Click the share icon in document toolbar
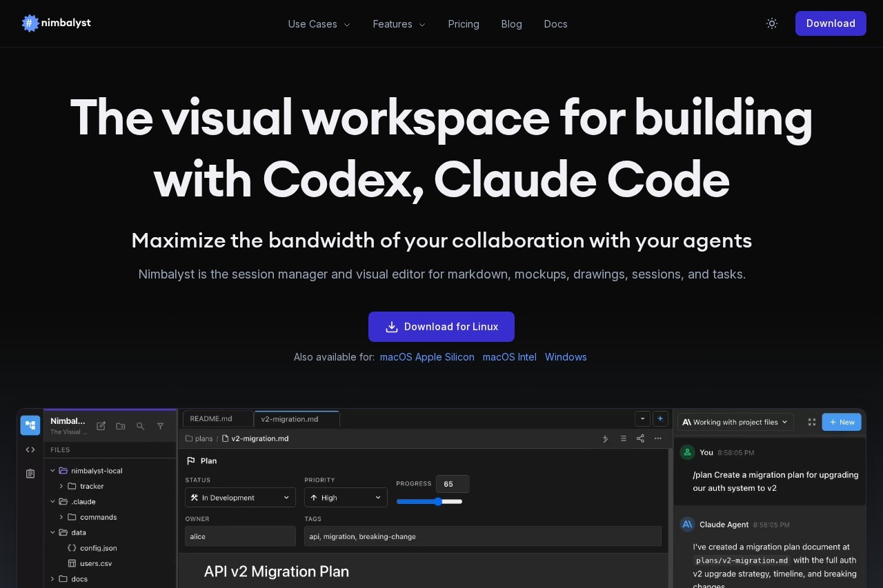Image resolution: width=883 pixels, height=588 pixels. [x=640, y=438]
